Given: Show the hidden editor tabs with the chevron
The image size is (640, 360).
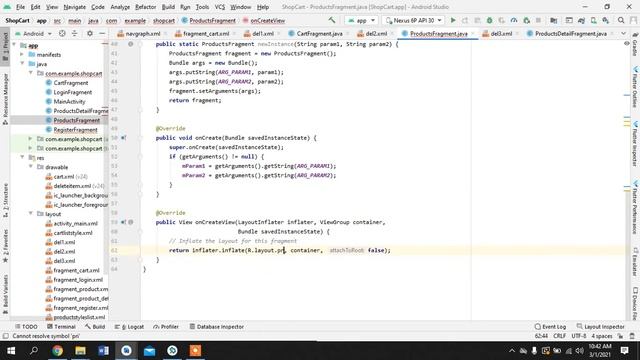Looking at the screenshot, I should pyautogui.click(x=623, y=33).
